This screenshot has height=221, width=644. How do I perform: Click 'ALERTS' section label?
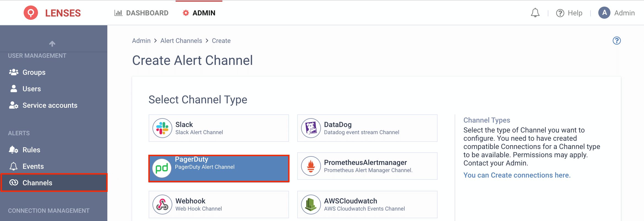pyautogui.click(x=19, y=133)
